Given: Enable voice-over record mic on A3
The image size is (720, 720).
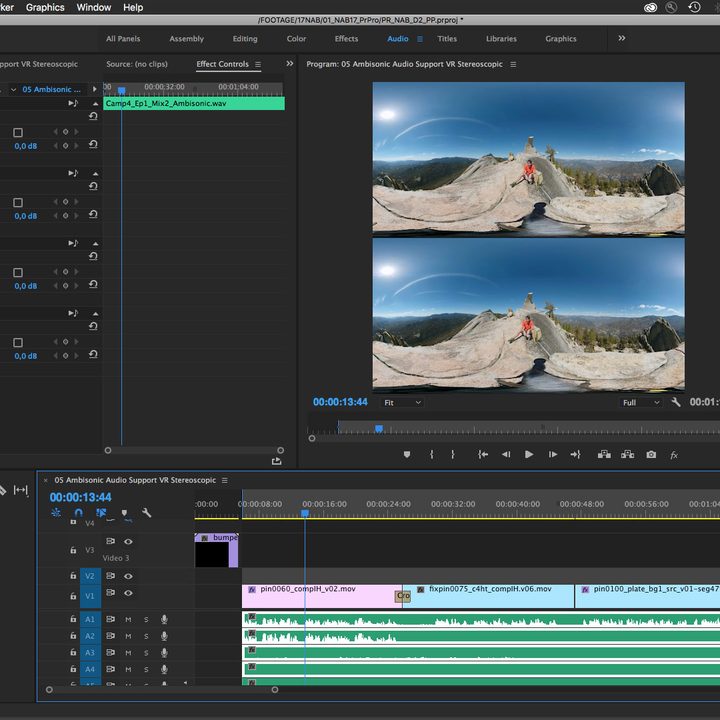Looking at the screenshot, I should pos(164,652).
